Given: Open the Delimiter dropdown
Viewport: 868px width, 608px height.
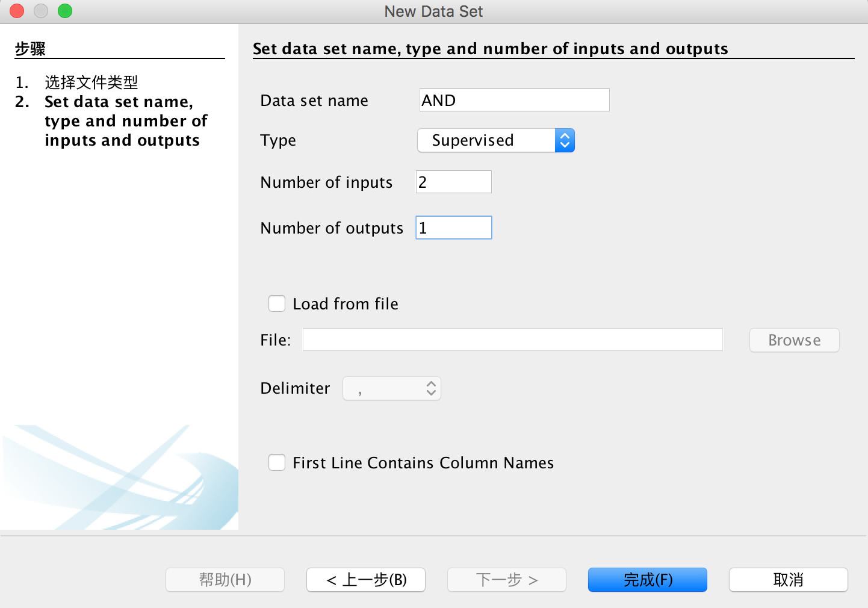Looking at the screenshot, I should (392, 388).
